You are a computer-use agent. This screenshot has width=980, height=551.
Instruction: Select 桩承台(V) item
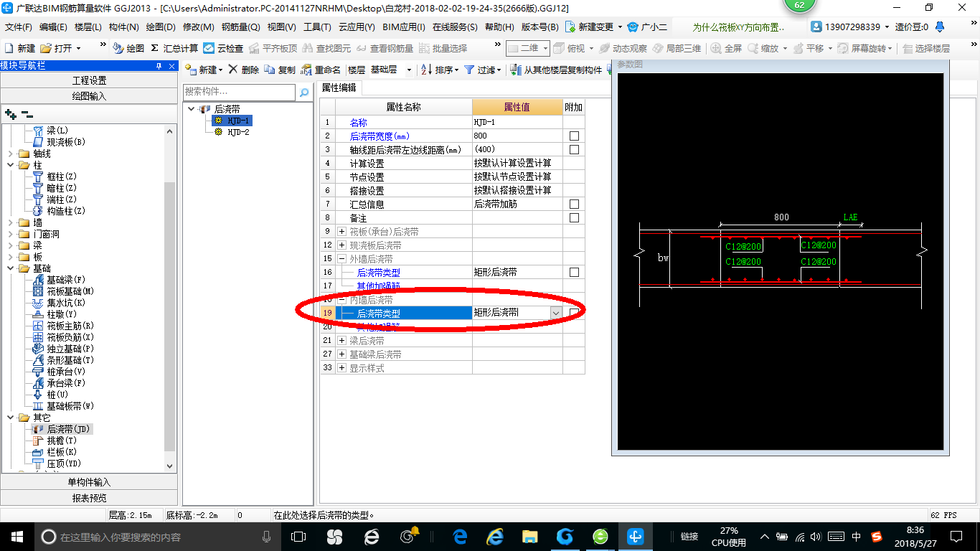[59, 372]
